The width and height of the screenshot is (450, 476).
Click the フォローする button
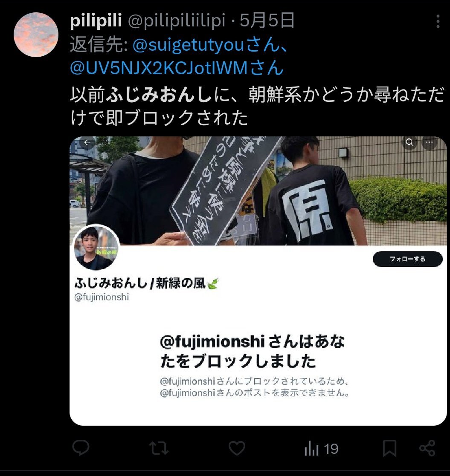(407, 259)
